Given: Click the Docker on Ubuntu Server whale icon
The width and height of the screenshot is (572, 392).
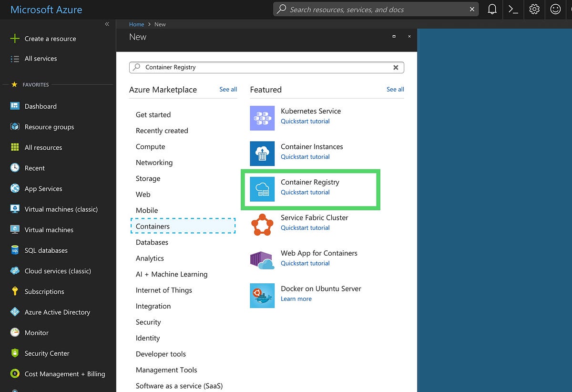Looking at the screenshot, I should point(262,295).
